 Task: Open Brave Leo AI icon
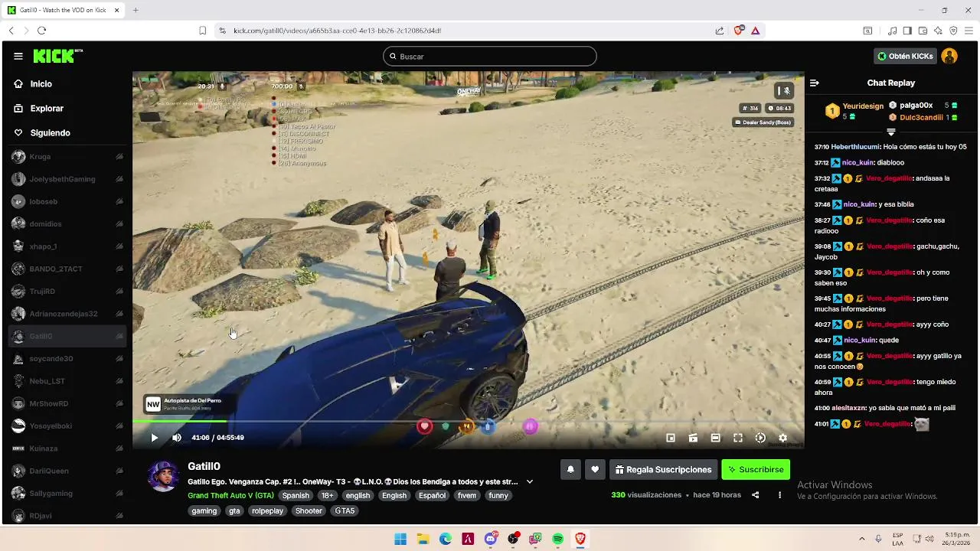[938, 31]
